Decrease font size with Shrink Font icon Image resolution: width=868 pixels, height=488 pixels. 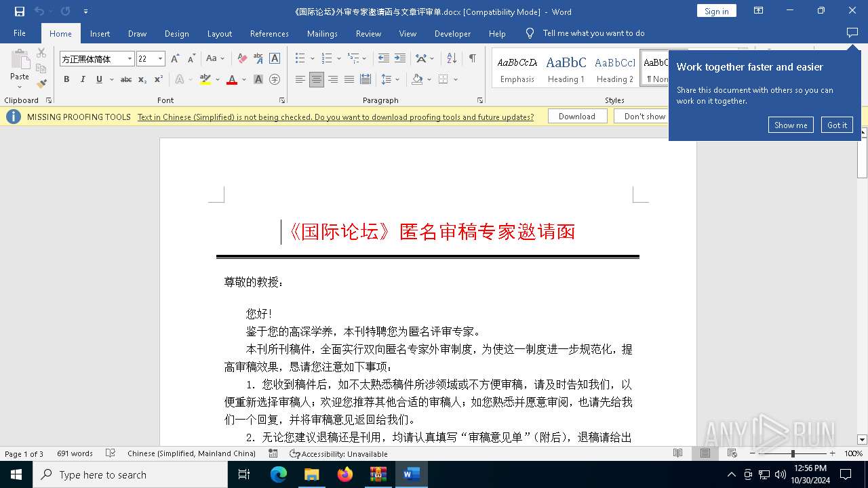tap(191, 59)
